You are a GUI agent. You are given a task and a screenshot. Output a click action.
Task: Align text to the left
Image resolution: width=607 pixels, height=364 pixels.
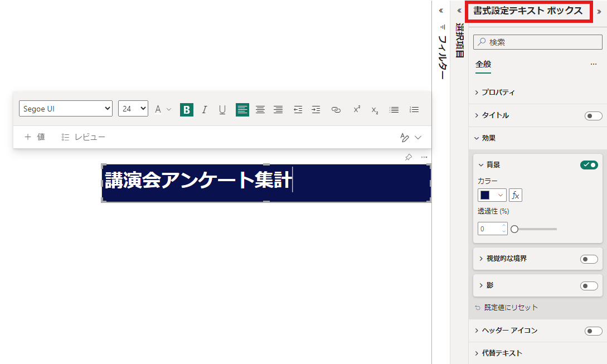point(242,110)
